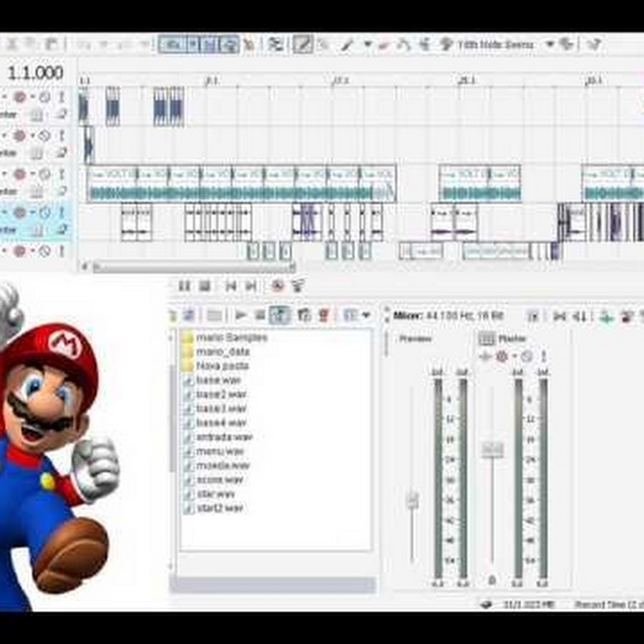Open second track FX dropdown arrow
This screenshot has width=644, height=644.
point(32,135)
